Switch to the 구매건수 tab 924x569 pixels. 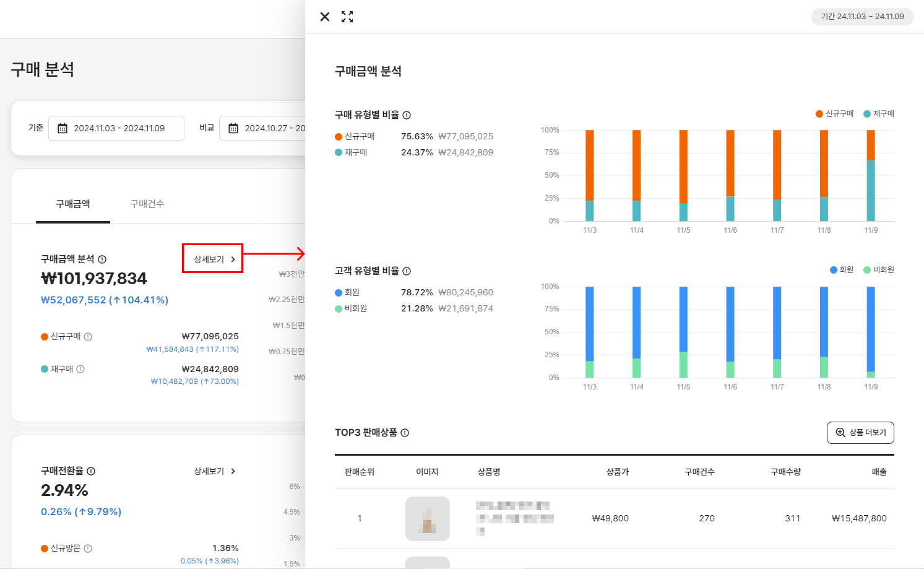pos(147,204)
